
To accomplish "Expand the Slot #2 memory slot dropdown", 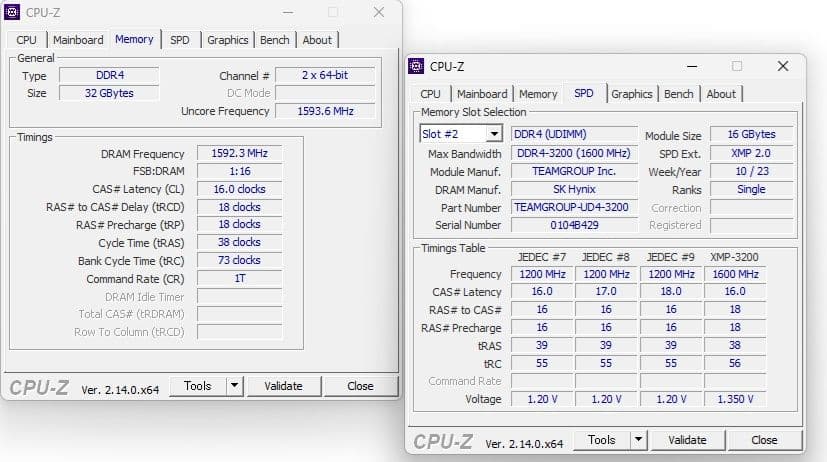I will coord(494,134).
